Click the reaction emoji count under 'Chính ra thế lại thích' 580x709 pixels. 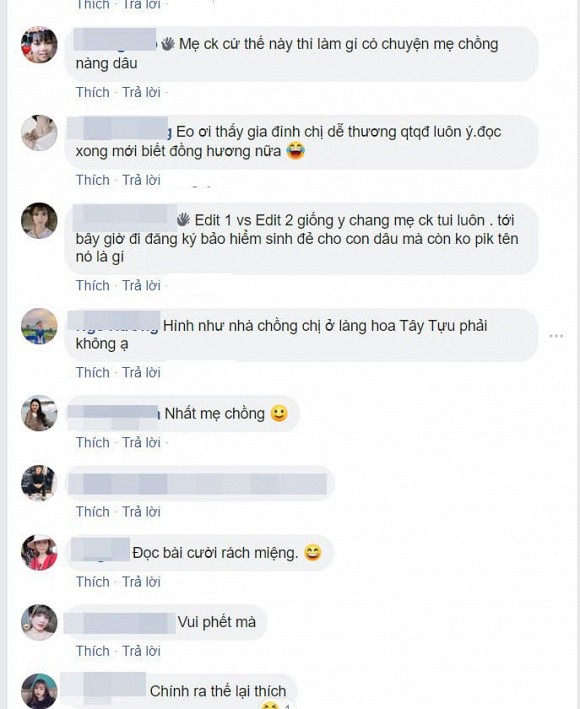[277, 705]
